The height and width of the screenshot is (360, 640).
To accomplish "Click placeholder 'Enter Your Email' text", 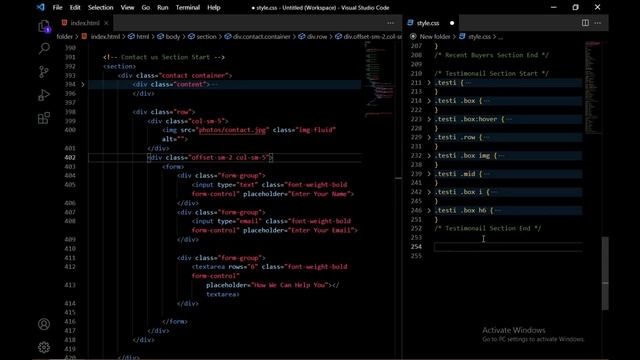I will [x=322, y=230].
